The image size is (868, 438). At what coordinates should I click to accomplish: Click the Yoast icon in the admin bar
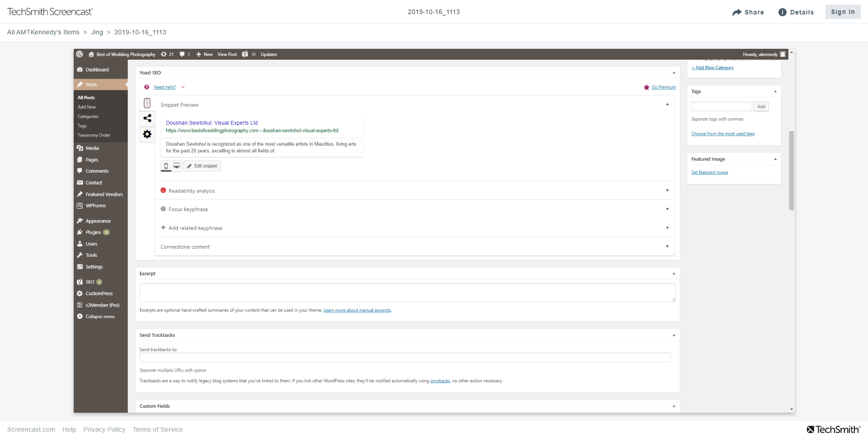(245, 54)
